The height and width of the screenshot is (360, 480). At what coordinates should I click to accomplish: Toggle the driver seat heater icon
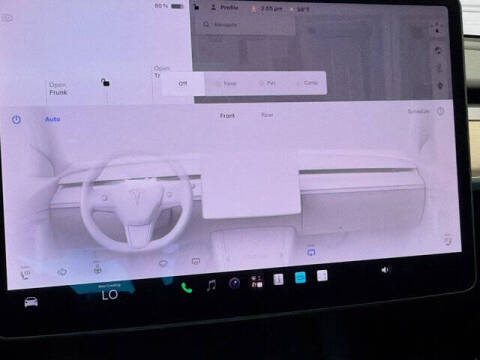pyautogui.click(x=25, y=274)
